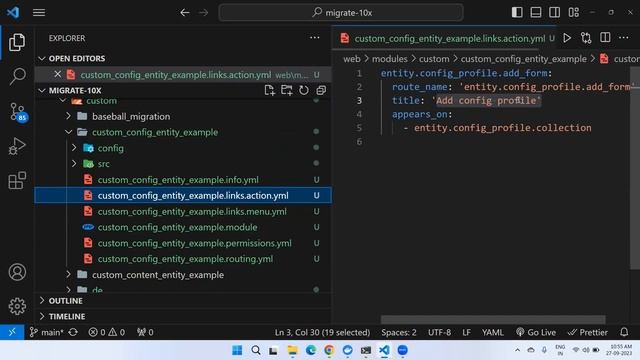
Task: Open remote window button in status bar
Action: click(x=12, y=332)
